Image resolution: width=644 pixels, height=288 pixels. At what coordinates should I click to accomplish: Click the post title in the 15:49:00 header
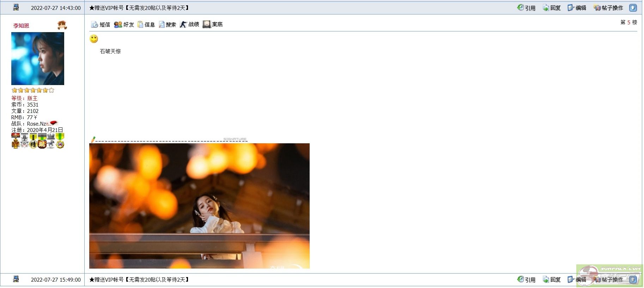click(139, 279)
